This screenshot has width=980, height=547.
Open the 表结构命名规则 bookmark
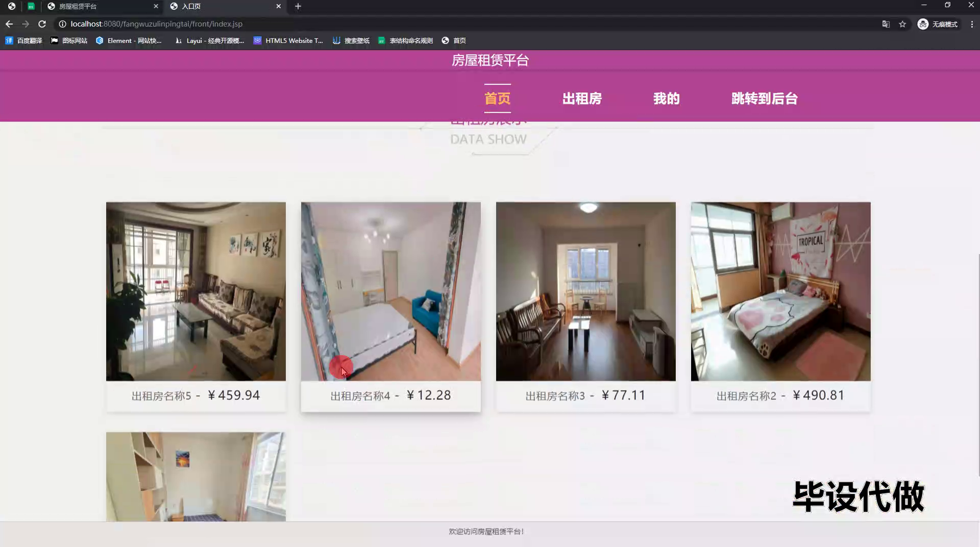tap(405, 40)
